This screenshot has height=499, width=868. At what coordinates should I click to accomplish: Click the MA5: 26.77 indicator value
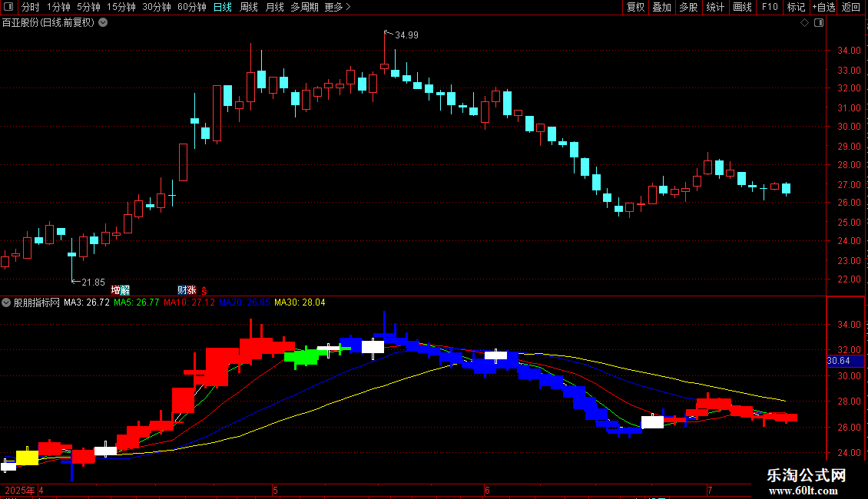(x=136, y=302)
